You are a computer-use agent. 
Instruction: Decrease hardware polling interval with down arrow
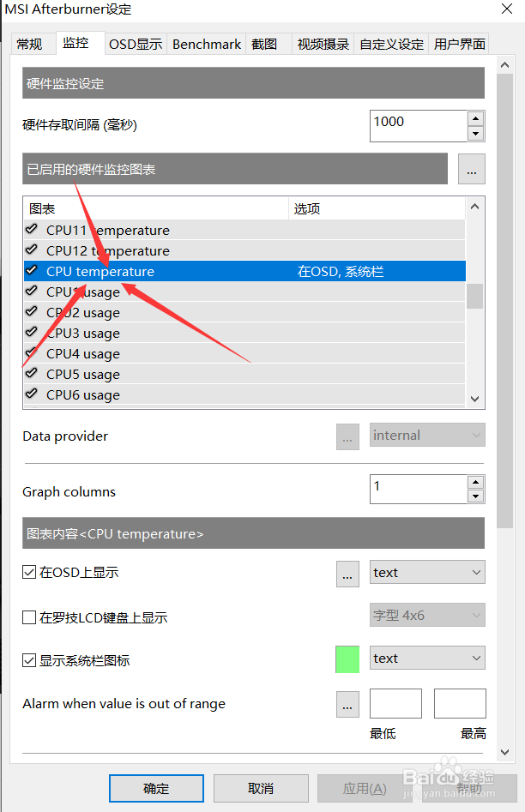(x=476, y=134)
